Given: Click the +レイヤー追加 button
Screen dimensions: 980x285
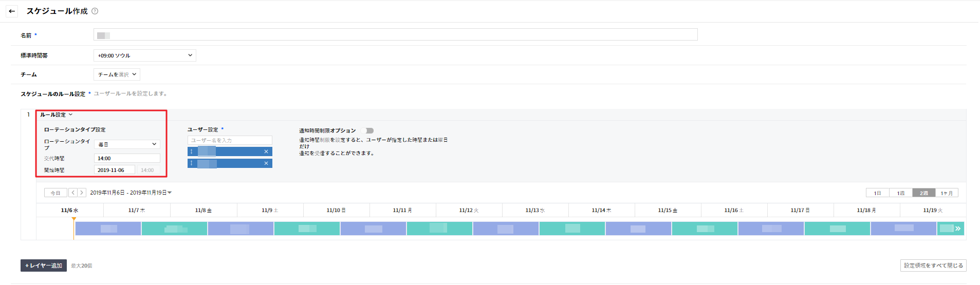Looking at the screenshot, I should coord(44,265).
